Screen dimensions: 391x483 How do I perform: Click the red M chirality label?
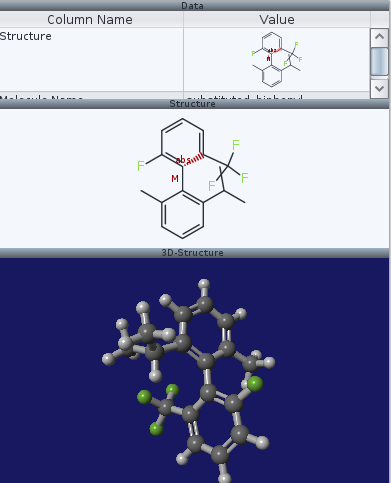pyautogui.click(x=175, y=179)
